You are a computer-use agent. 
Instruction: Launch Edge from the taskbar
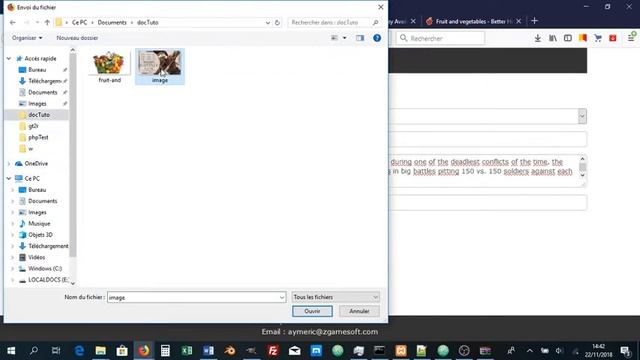79,351
